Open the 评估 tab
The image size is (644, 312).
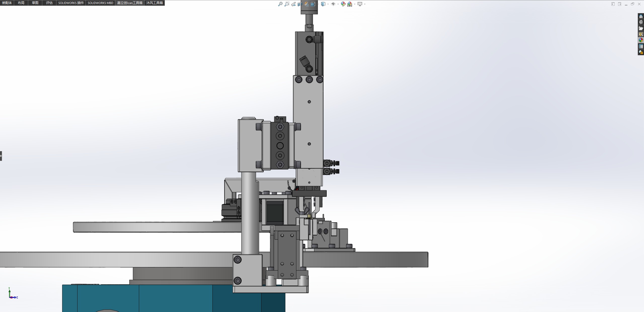tap(49, 3)
